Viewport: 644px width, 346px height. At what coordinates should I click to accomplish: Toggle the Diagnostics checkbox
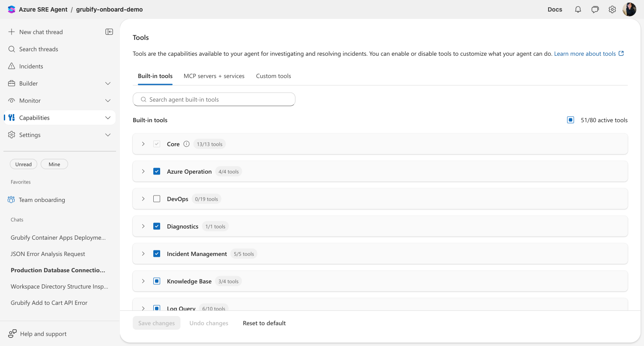(157, 226)
